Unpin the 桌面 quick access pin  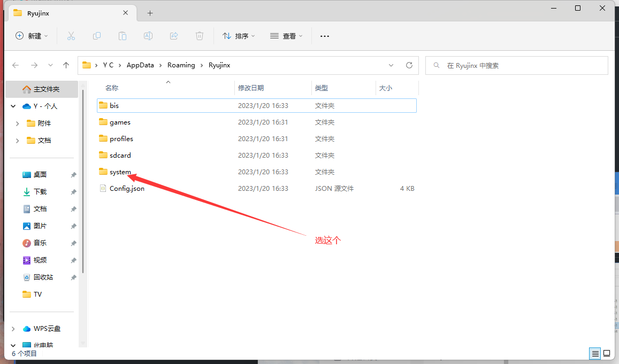click(x=73, y=175)
